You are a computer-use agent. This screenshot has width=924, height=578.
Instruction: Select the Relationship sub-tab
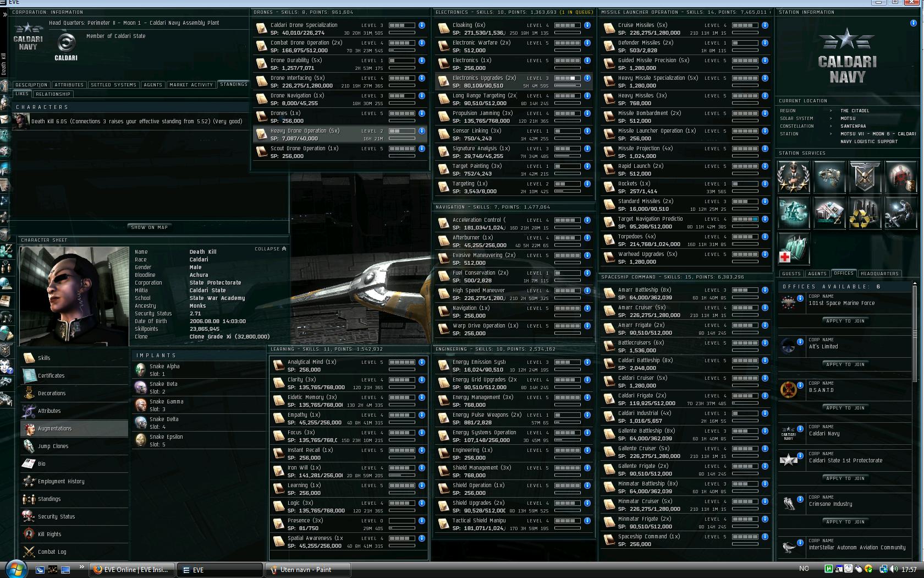point(53,94)
